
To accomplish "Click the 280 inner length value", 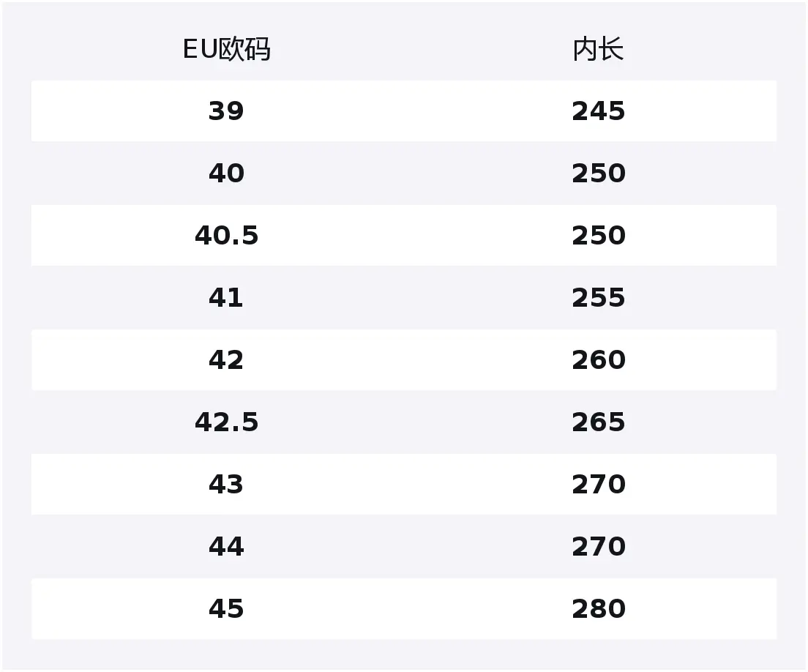I will click(598, 608).
